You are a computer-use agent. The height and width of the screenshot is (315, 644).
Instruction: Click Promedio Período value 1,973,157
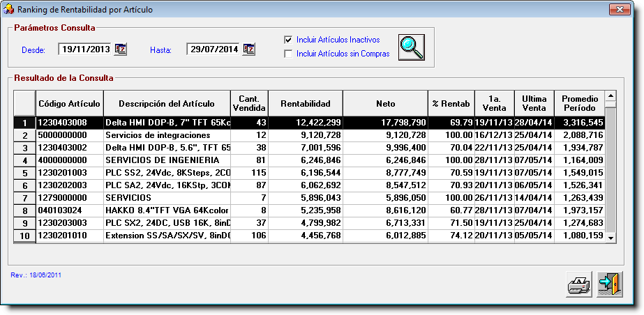coord(580,210)
